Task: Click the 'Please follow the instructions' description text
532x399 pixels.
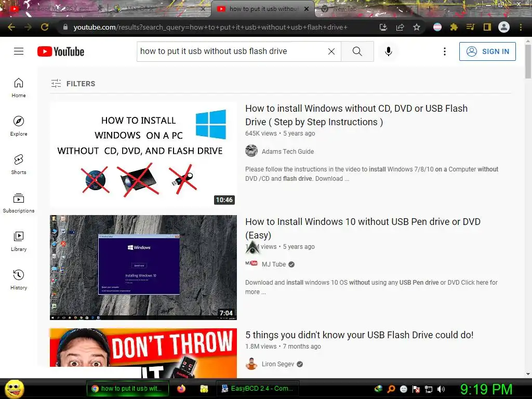Action: [x=372, y=174]
